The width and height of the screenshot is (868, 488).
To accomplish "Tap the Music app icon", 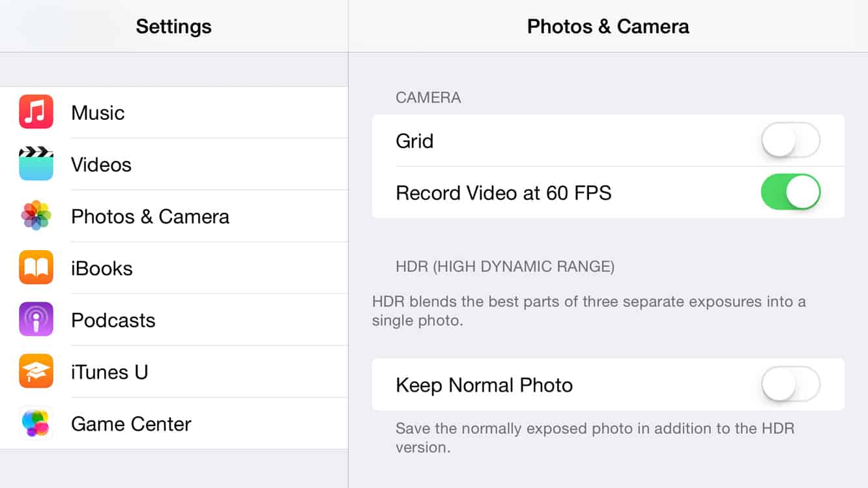I will [36, 112].
